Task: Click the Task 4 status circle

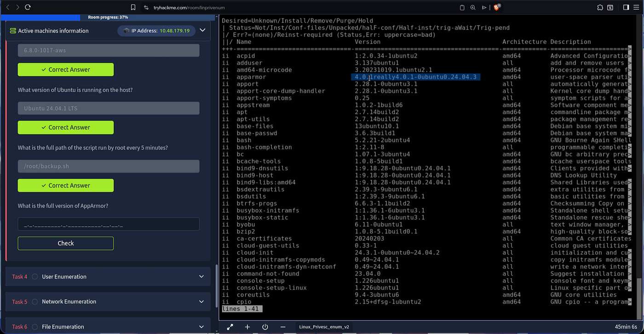Action: (x=35, y=276)
